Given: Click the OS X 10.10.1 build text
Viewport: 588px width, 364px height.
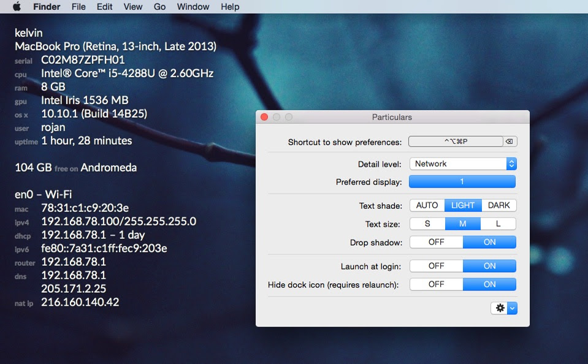Looking at the screenshot, I should 94,113.
